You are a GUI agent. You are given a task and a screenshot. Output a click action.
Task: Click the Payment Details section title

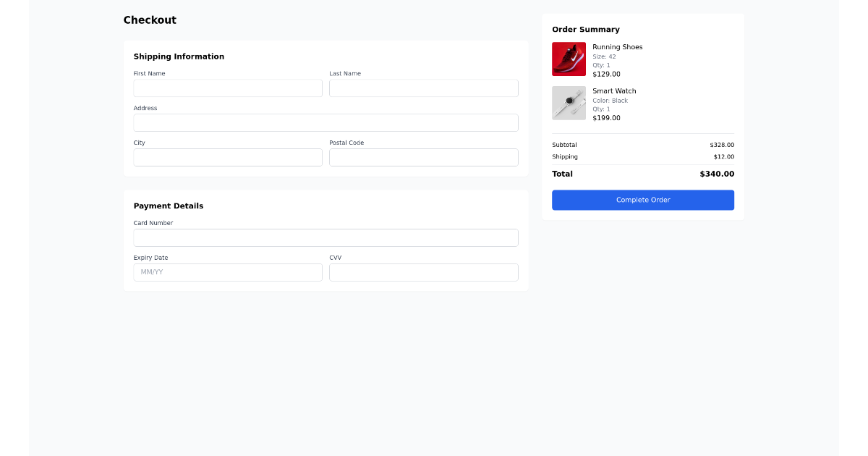(168, 206)
